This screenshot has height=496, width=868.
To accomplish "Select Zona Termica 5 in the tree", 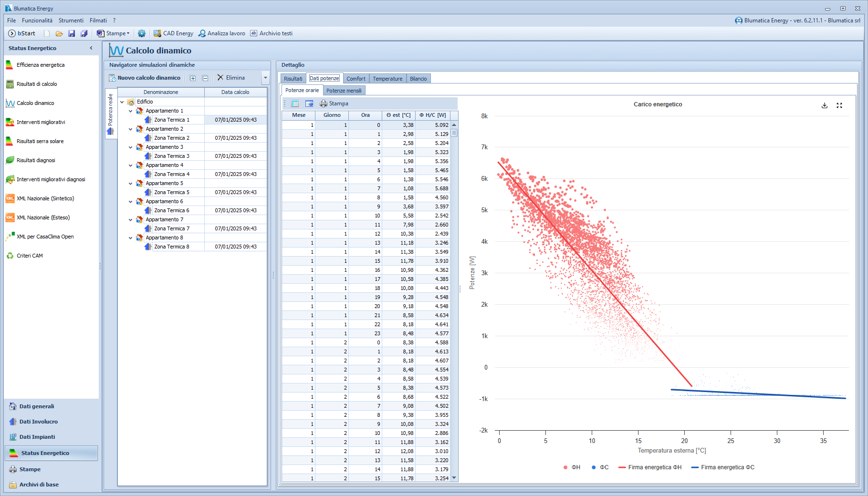I will point(171,192).
